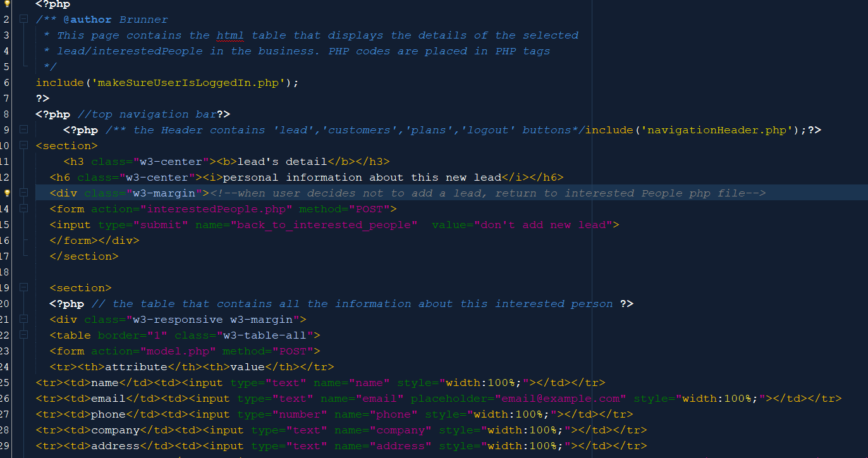Click the <h6 tag on line 12

(59, 178)
